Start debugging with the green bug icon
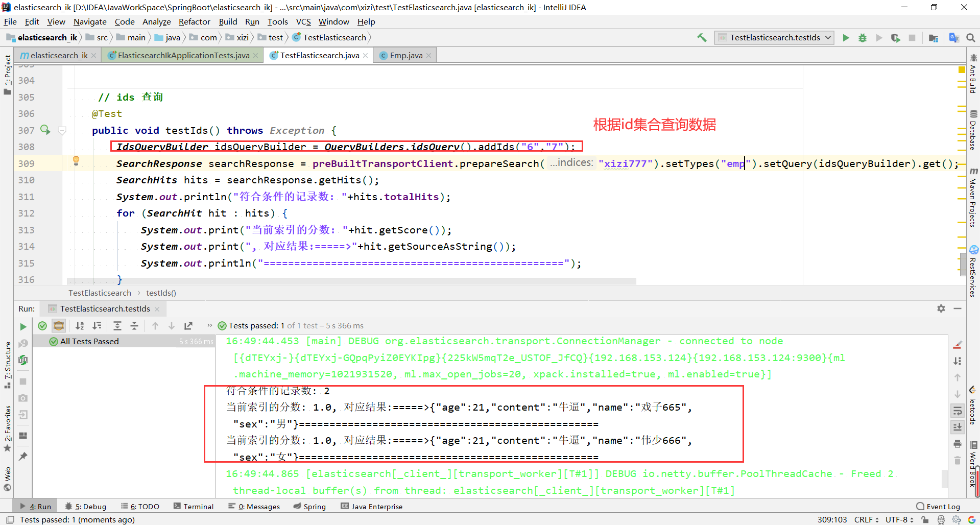Viewport: 980px width, 525px height. coord(863,38)
